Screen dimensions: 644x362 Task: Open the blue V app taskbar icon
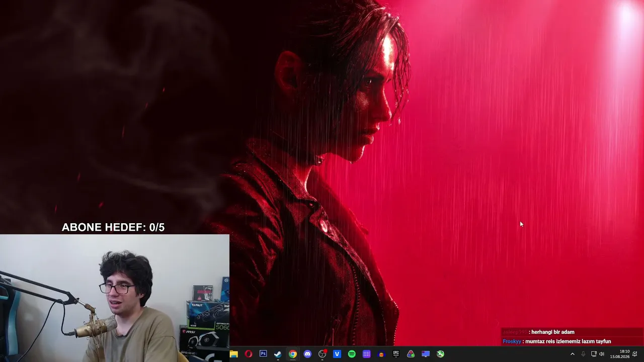(337, 354)
